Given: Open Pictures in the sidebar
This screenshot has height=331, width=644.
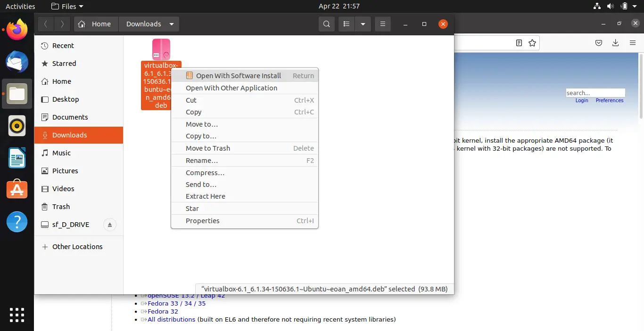Looking at the screenshot, I should (79, 171).
